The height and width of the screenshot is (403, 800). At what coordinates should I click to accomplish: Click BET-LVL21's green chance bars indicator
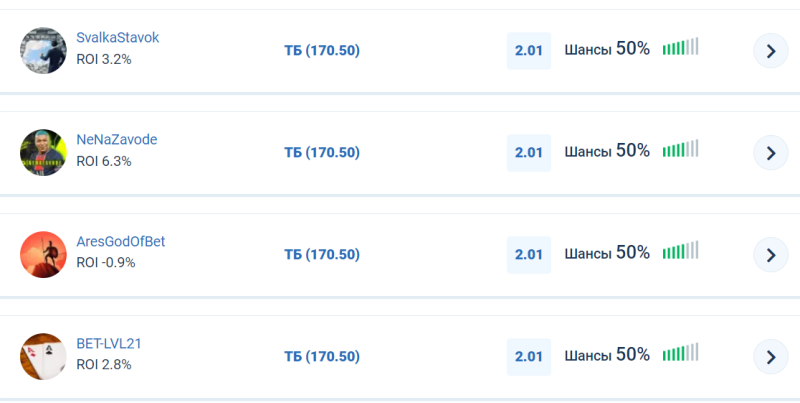[680, 354]
